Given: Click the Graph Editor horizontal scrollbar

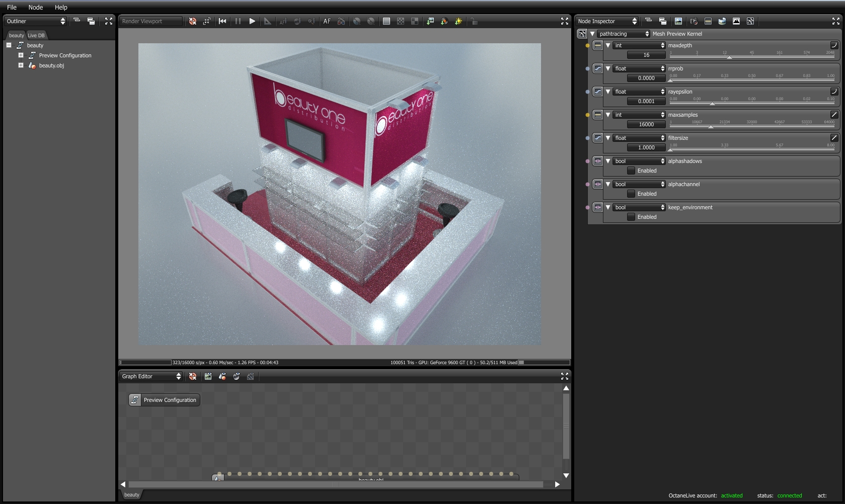Looking at the screenshot, I should [336, 484].
